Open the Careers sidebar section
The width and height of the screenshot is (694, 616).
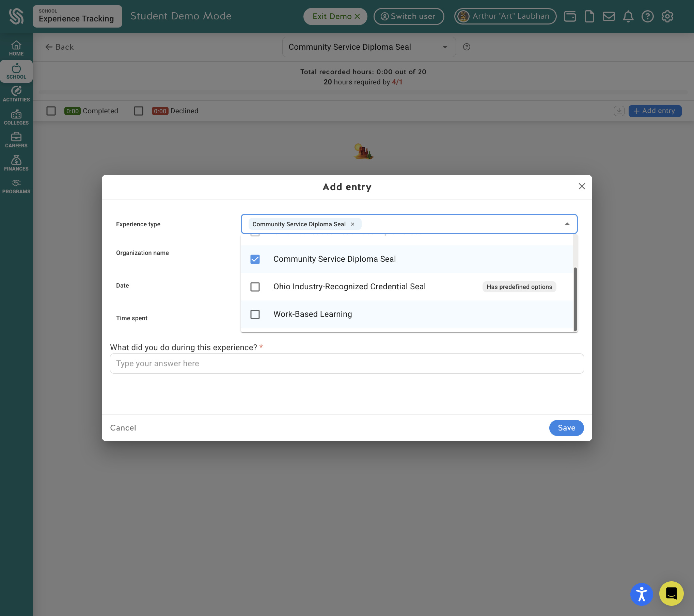16,140
